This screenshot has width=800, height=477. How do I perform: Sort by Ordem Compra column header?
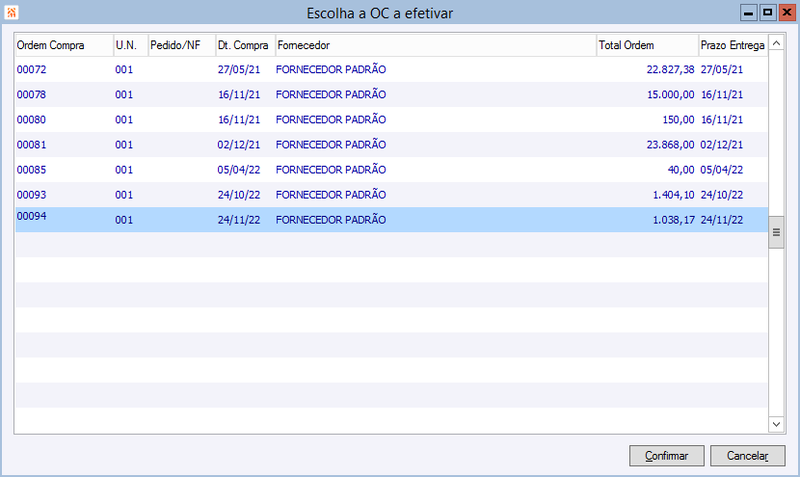click(64, 45)
